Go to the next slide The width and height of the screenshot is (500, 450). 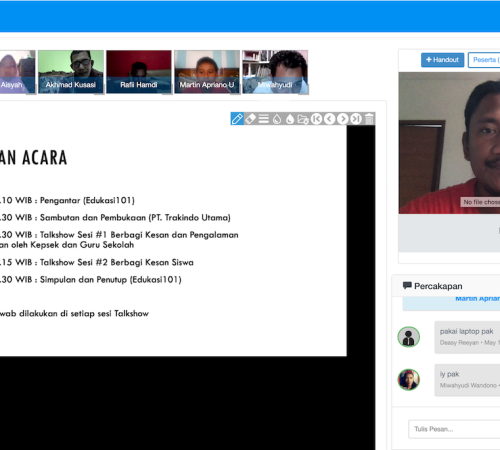click(x=343, y=119)
